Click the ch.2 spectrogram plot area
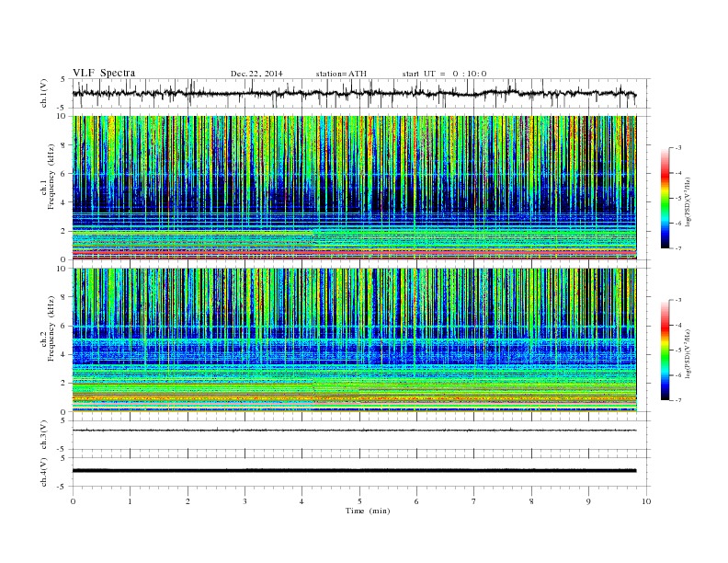Image resolution: width=728 pixels, height=563 pixels. point(354,340)
